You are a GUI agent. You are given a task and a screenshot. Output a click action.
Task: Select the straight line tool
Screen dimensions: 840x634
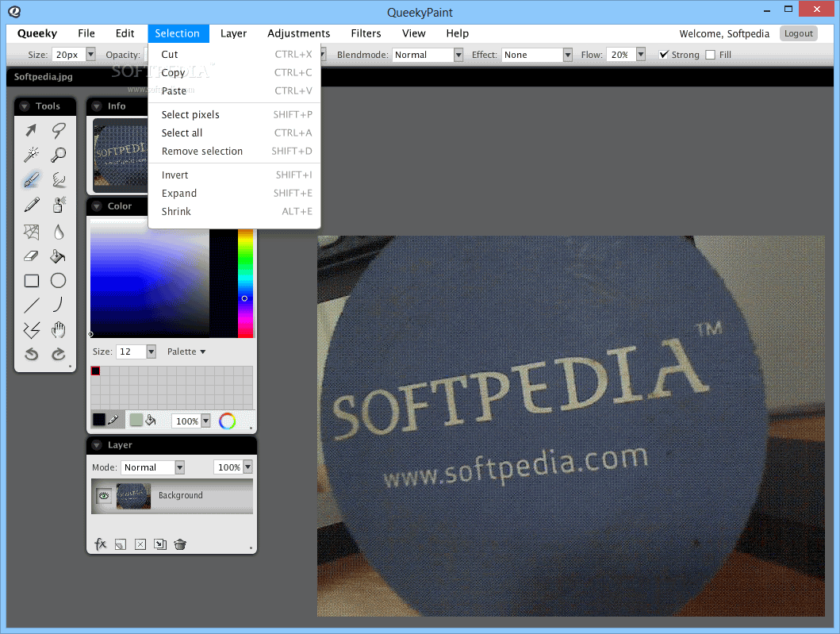pyautogui.click(x=31, y=305)
